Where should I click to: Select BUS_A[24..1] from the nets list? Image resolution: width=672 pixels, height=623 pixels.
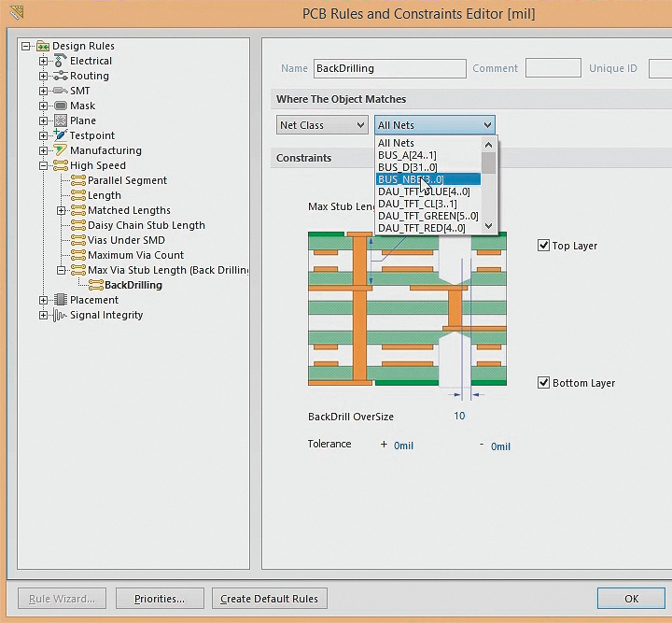(407, 155)
